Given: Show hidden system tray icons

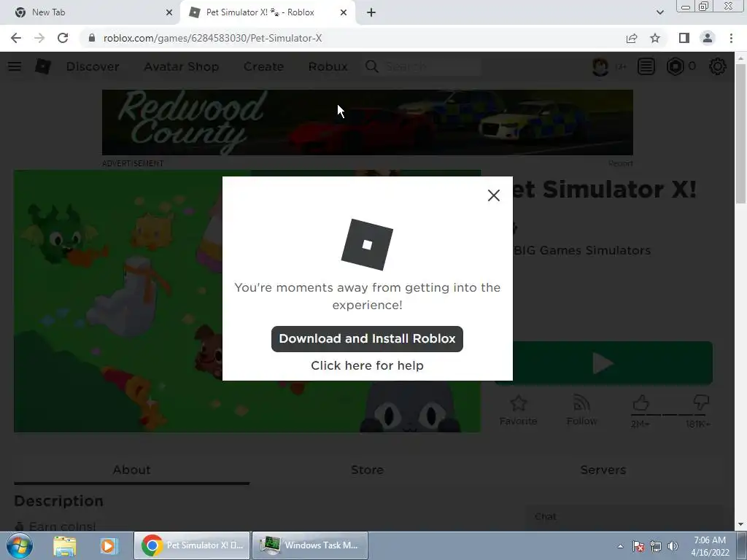Looking at the screenshot, I should click(x=620, y=546).
